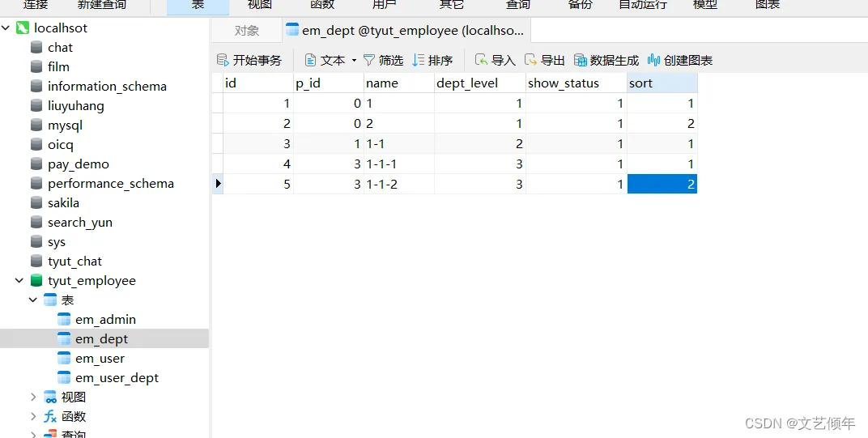Sort by the id column header

[x=258, y=83]
